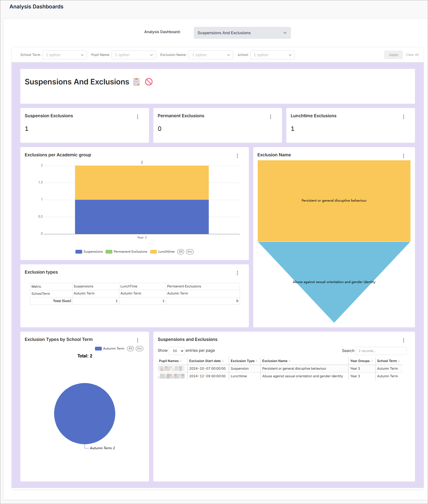Viewport: 428px width, 504px height.
Task: Open Suspension Exclusions card options menu
Action: point(138,117)
